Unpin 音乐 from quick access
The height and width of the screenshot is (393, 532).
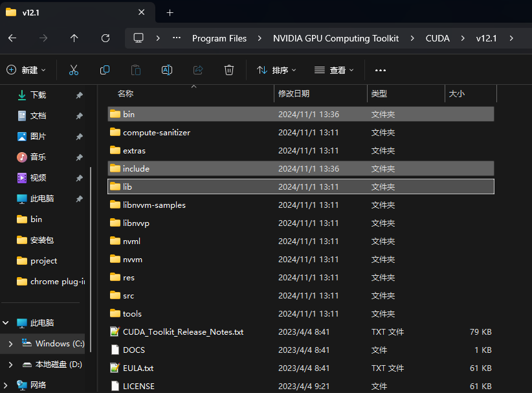pyautogui.click(x=80, y=157)
